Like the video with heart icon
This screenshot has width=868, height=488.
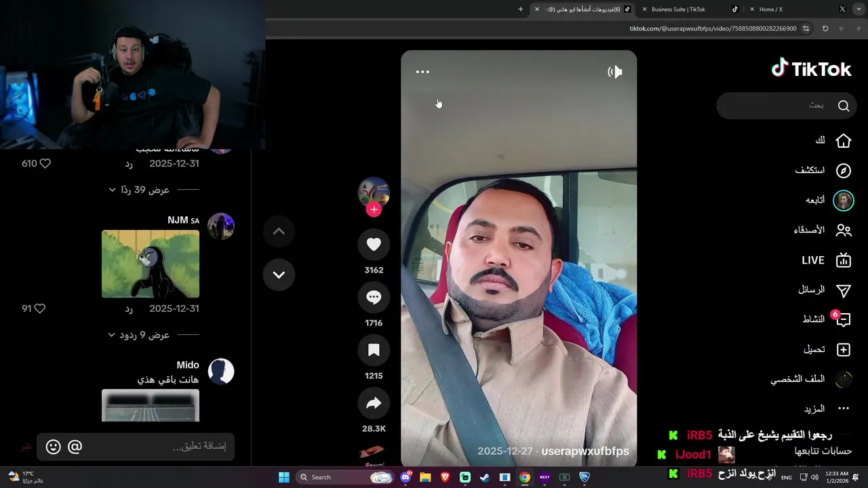pos(374,245)
